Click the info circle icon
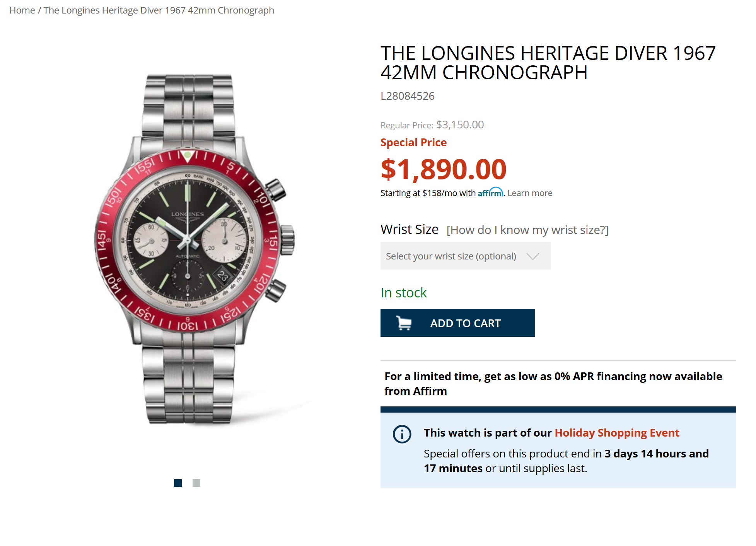 (402, 434)
